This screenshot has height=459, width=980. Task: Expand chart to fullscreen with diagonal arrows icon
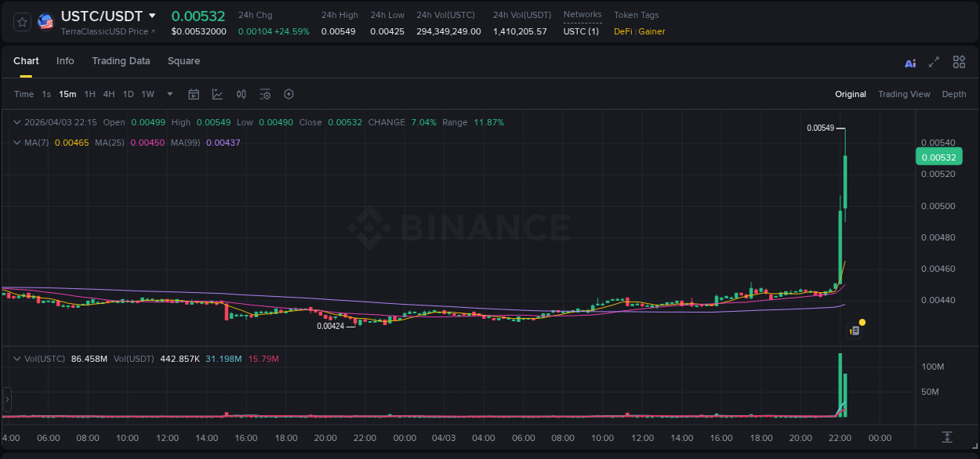tap(935, 62)
